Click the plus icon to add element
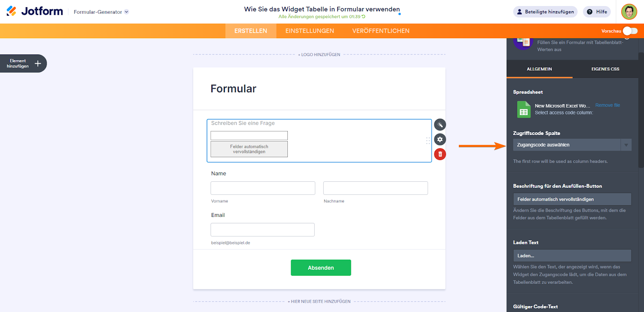644x312 pixels. click(x=38, y=63)
